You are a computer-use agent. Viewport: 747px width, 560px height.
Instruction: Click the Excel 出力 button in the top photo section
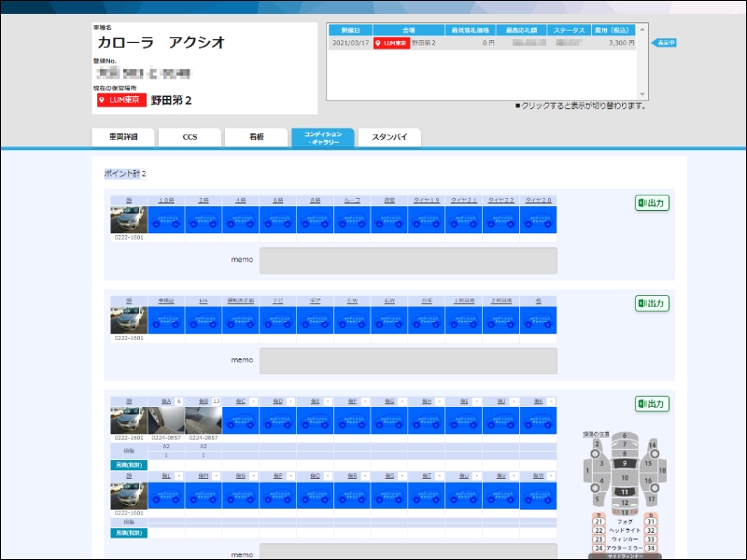pyautogui.click(x=653, y=203)
